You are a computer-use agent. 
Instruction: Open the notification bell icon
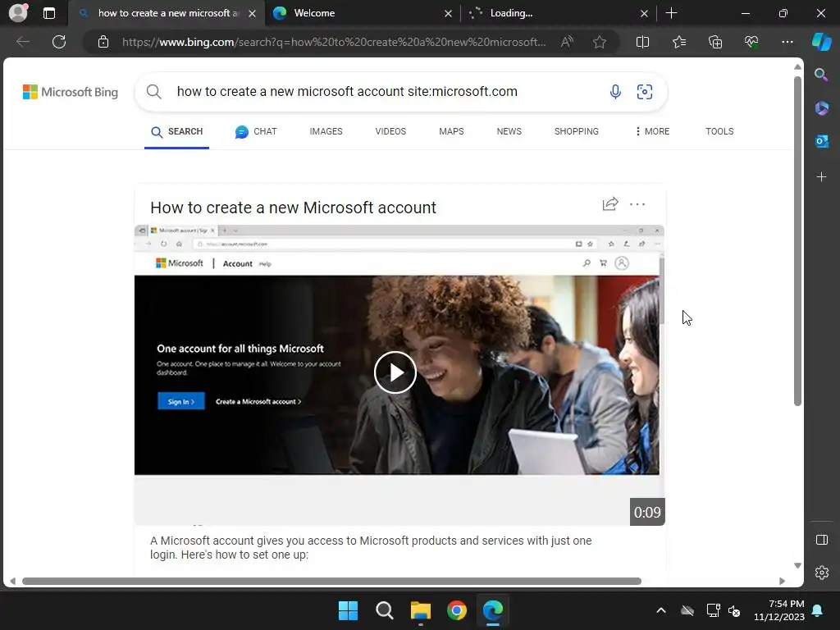click(x=818, y=610)
